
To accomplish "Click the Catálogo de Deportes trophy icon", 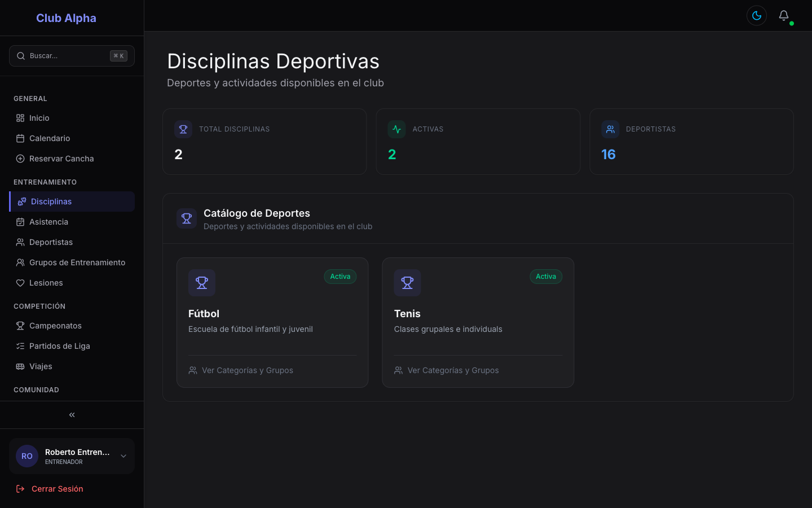I will [187, 218].
